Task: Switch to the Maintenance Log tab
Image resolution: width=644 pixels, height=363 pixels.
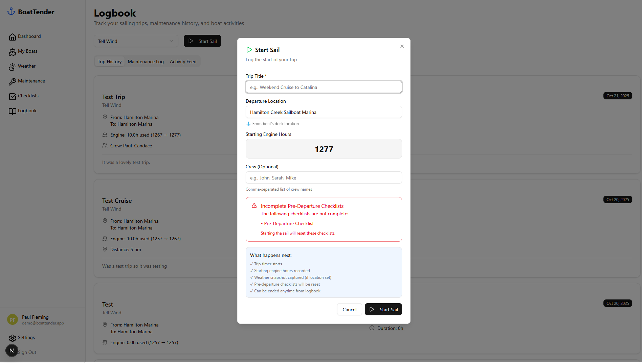Action: pos(146,62)
